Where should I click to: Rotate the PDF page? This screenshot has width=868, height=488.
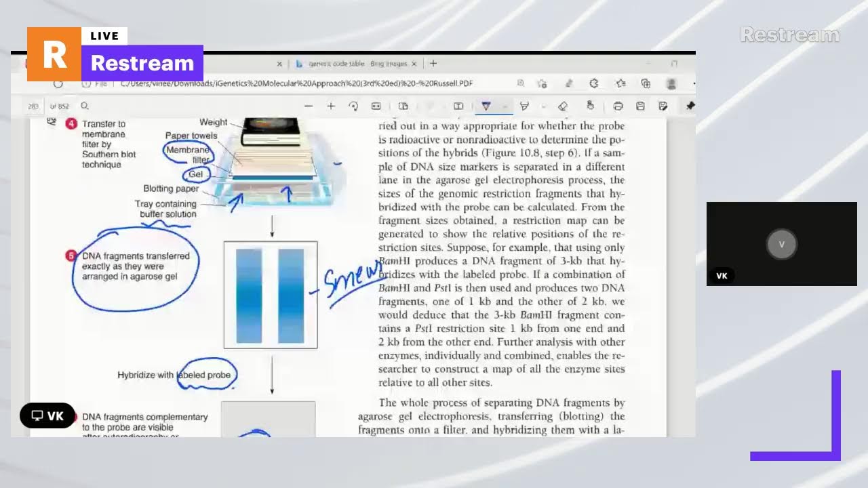(x=353, y=106)
